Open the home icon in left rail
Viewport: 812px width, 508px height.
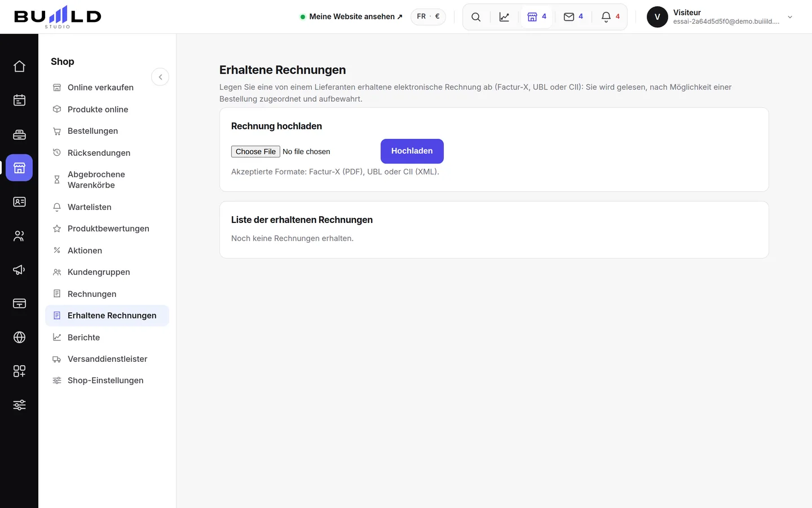(x=19, y=66)
